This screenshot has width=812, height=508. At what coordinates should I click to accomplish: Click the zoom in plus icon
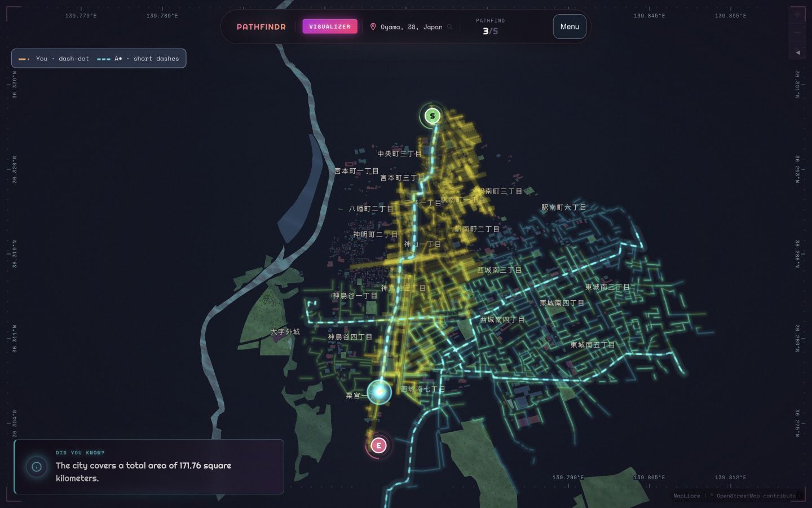pyautogui.click(x=797, y=15)
